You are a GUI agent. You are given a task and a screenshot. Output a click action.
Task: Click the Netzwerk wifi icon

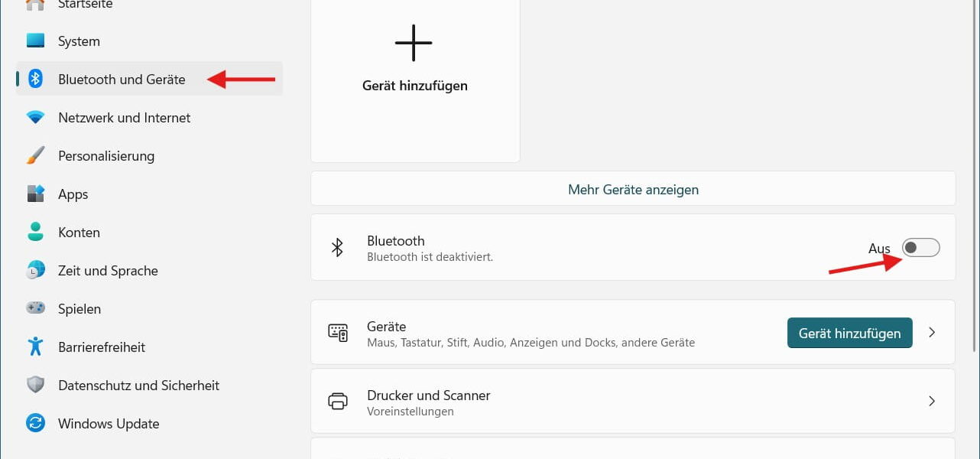point(35,117)
